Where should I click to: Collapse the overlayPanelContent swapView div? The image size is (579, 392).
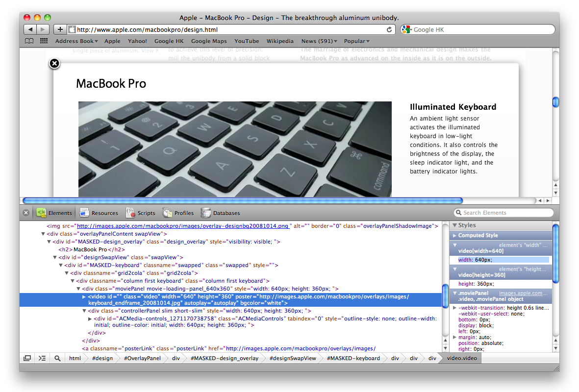point(43,234)
